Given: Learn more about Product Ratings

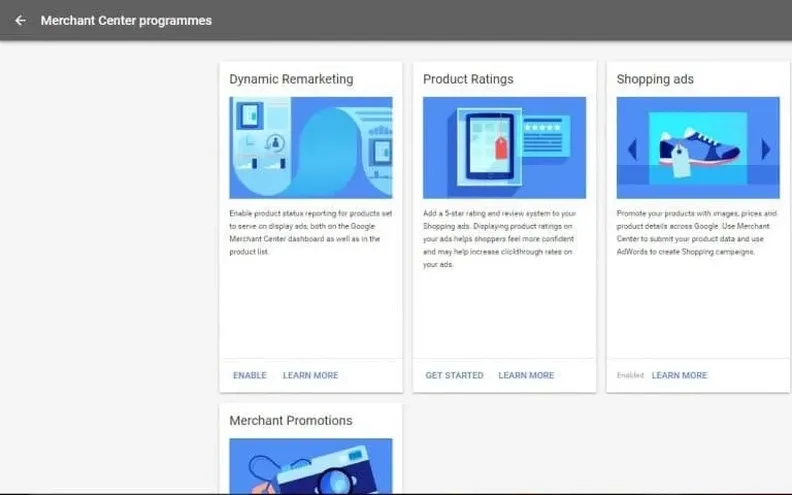Looking at the screenshot, I should click(526, 375).
